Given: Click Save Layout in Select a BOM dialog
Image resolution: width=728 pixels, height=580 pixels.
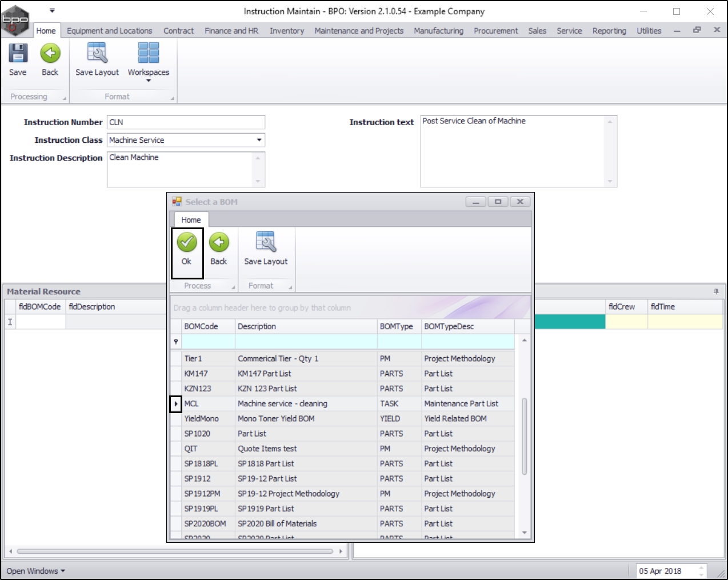Looking at the screenshot, I should [266, 249].
